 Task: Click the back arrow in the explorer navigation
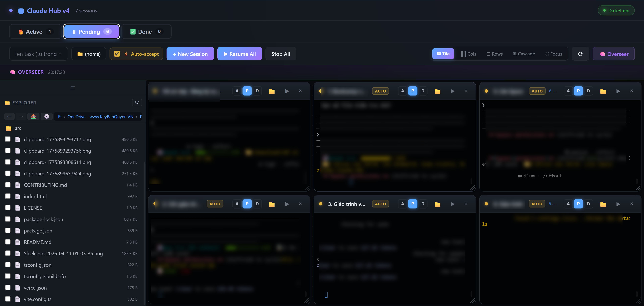coord(9,116)
